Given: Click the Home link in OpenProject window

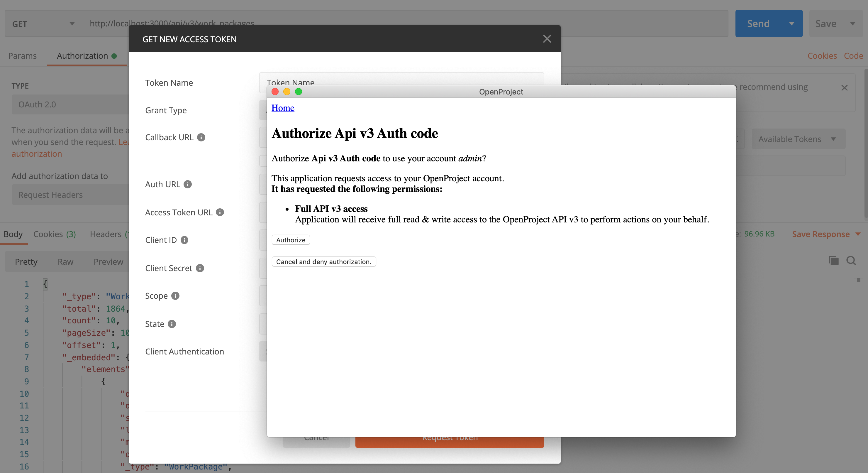Looking at the screenshot, I should click(x=283, y=107).
